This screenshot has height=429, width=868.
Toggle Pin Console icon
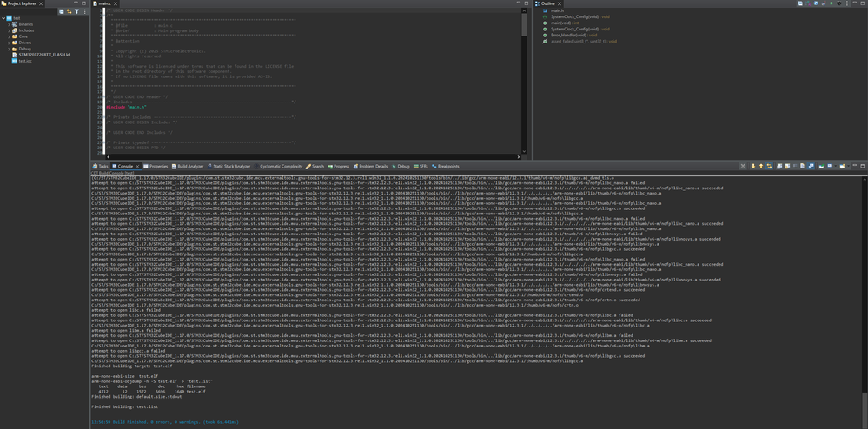[x=821, y=166]
